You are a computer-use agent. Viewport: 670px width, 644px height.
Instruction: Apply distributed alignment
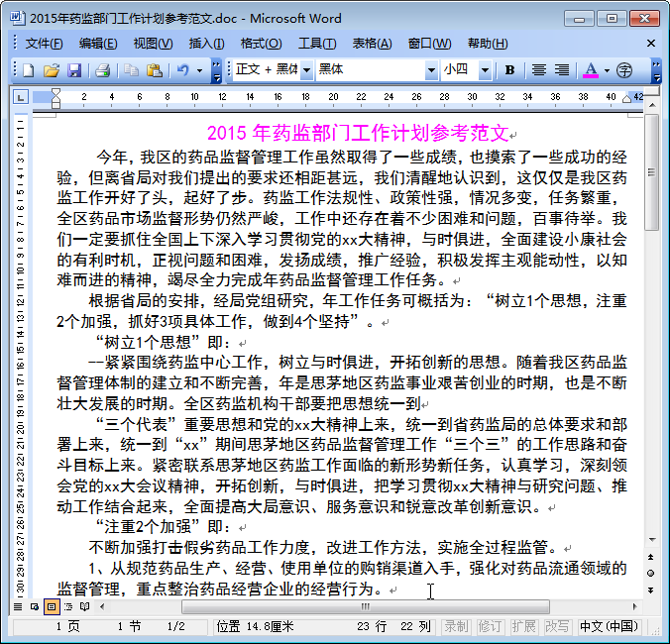click(x=561, y=70)
